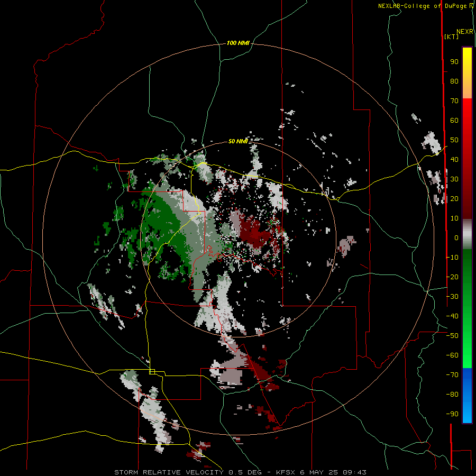Click the -80 value on the velocity scale
This screenshot has width=476, height=476.
[x=452, y=395]
